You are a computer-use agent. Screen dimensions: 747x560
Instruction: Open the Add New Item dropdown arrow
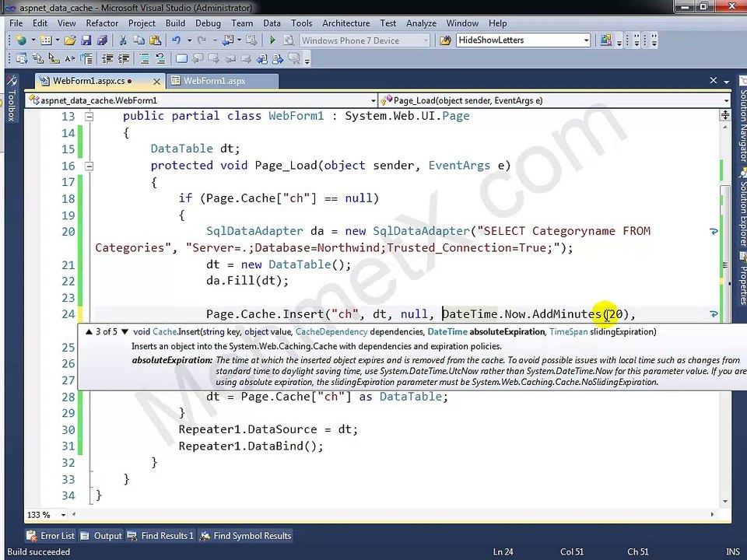coord(57,40)
